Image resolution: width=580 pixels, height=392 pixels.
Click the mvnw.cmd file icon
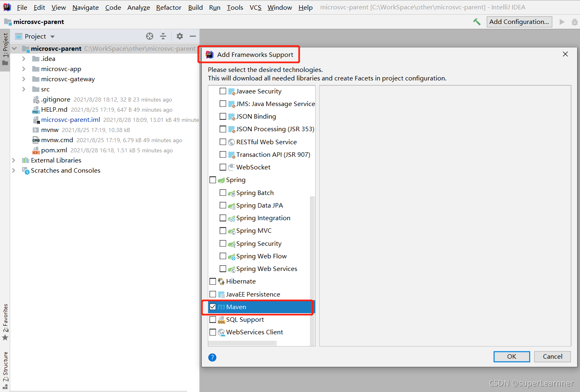(36, 140)
